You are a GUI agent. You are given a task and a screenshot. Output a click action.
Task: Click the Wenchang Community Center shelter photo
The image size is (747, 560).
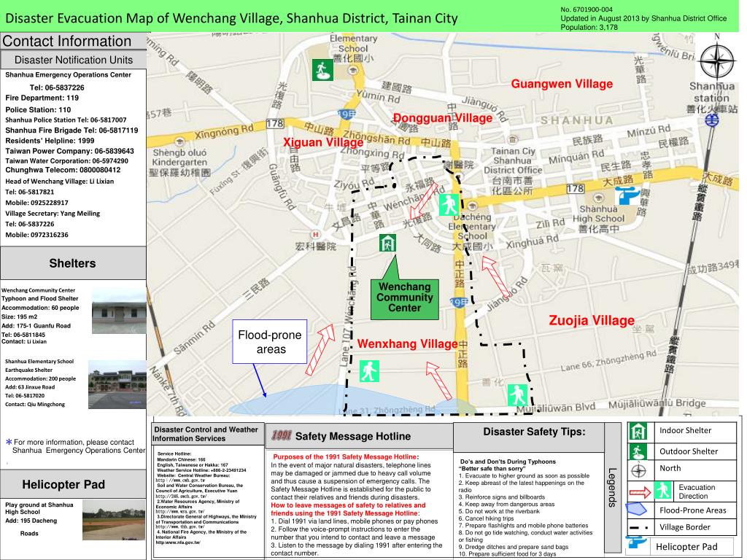pyautogui.click(x=119, y=310)
